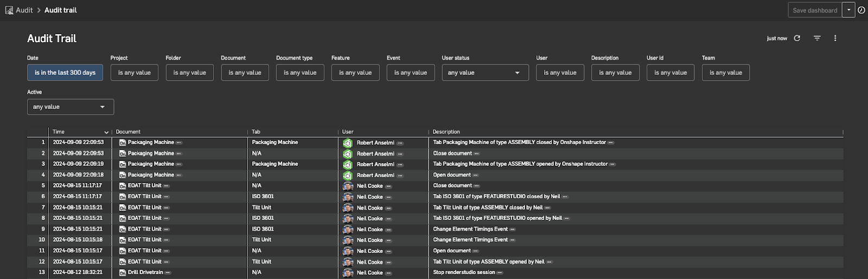Click Onshape document icon in row 1

tap(123, 143)
